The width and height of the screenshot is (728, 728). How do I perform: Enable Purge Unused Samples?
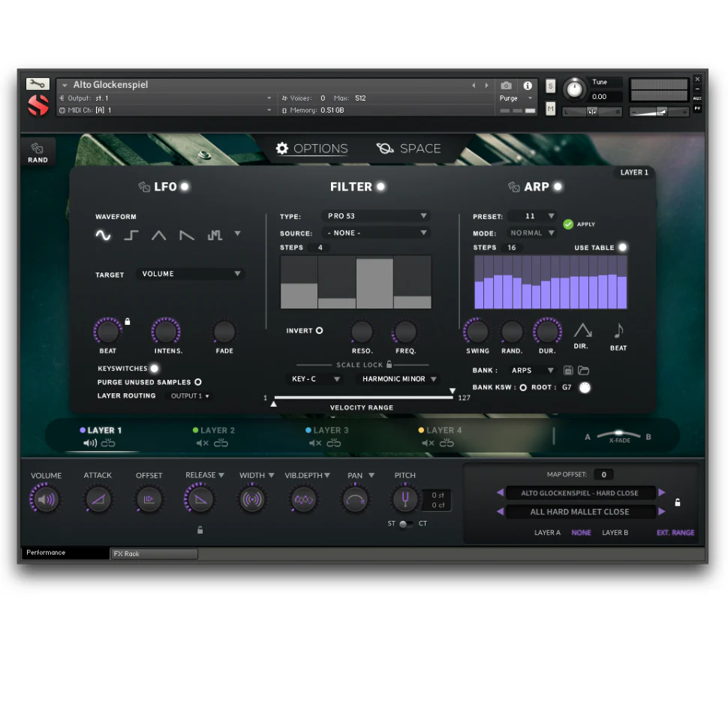tap(198, 382)
